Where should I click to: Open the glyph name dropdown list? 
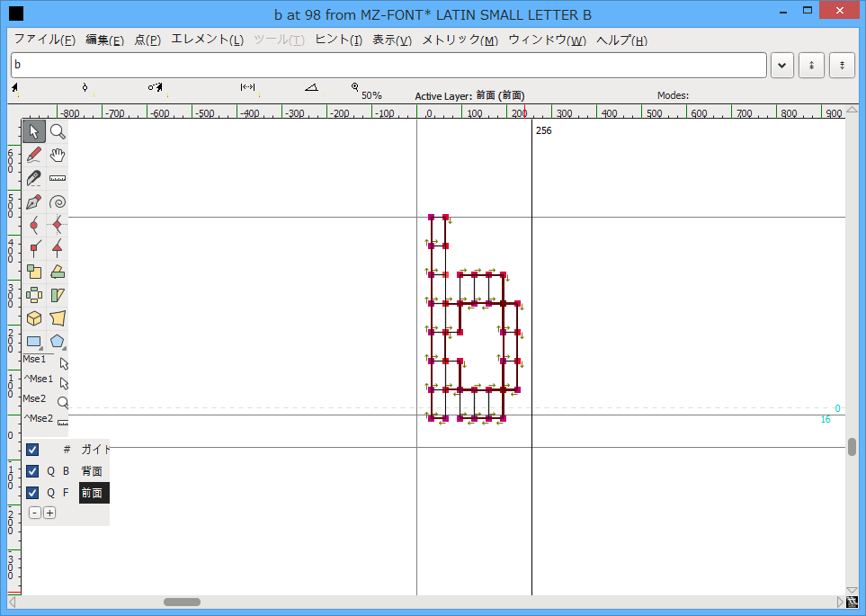click(782, 65)
